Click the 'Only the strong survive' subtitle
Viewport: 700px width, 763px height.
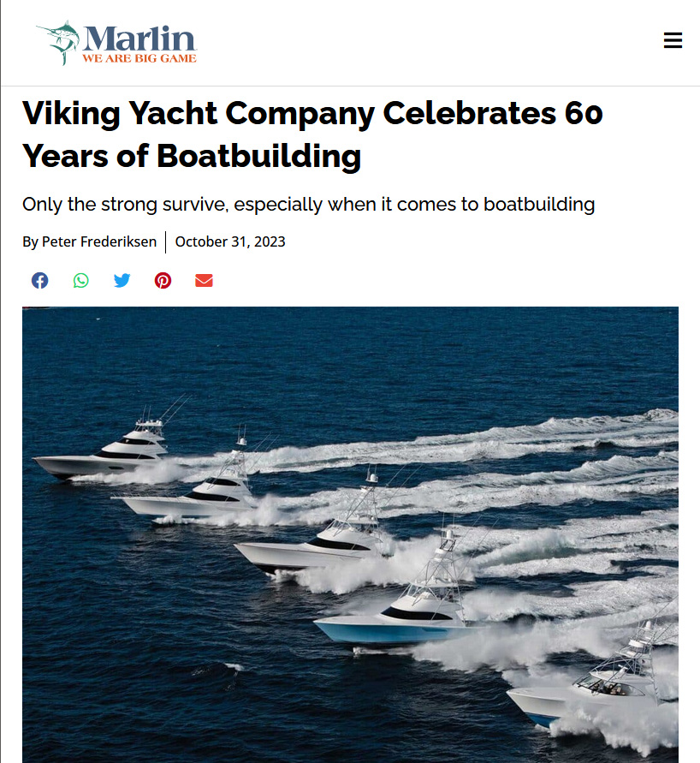tap(308, 205)
